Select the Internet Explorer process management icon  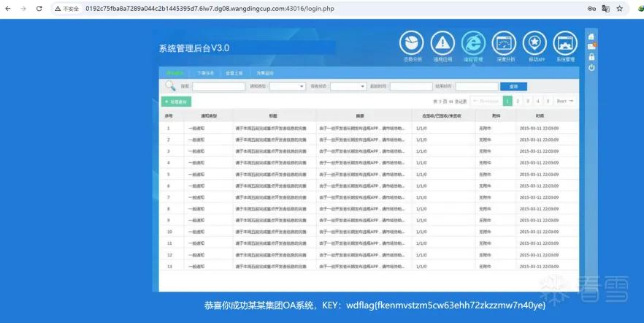(x=473, y=43)
